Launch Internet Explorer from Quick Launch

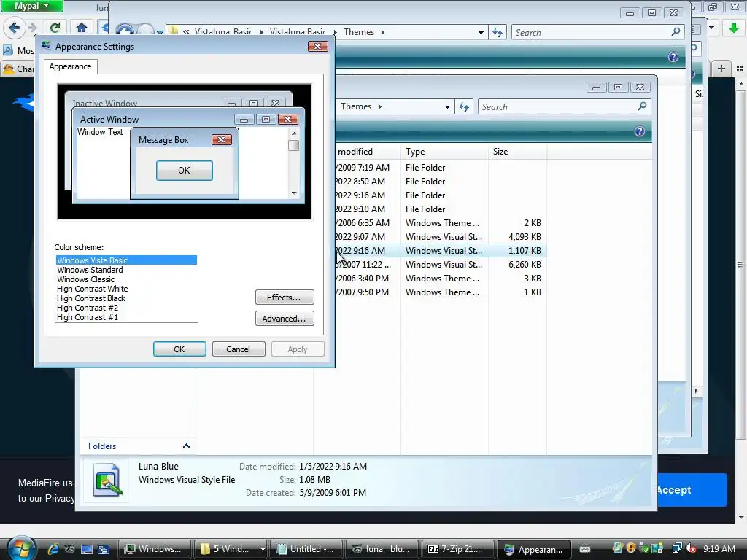[x=53, y=549]
